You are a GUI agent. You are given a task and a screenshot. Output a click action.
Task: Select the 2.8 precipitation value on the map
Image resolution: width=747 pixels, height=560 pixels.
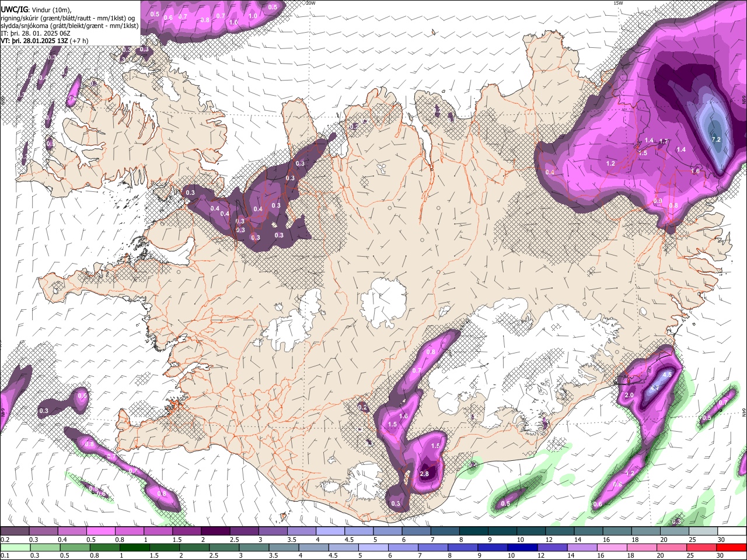[x=424, y=474]
